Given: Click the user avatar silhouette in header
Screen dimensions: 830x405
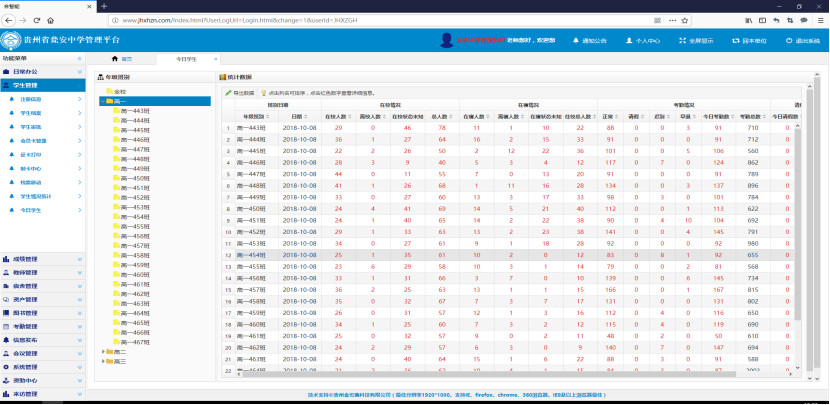Looking at the screenshot, I should tap(447, 40).
